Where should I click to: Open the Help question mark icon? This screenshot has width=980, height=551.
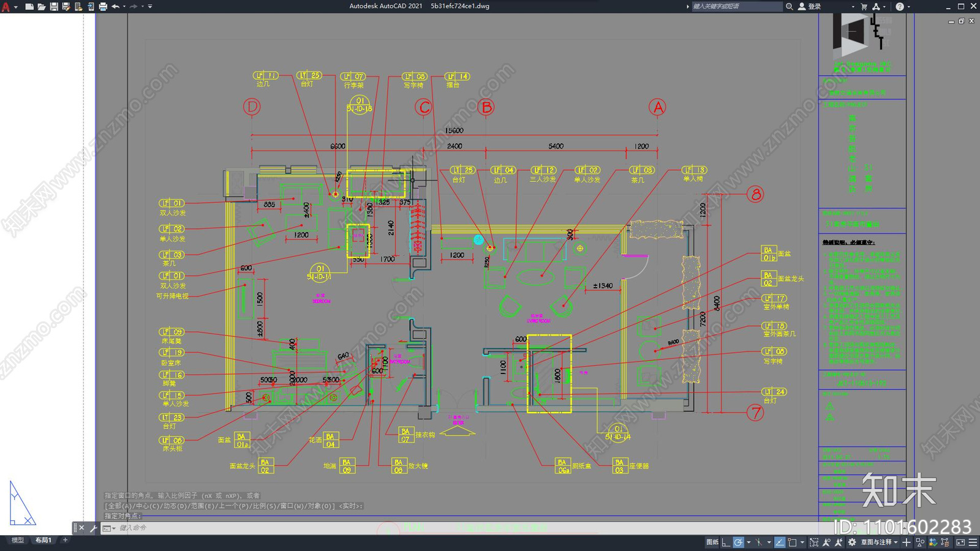coord(899,6)
